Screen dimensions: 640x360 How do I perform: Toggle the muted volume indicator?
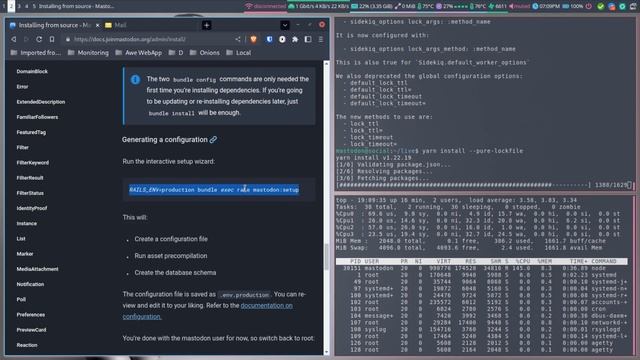click(x=519, y=6)
